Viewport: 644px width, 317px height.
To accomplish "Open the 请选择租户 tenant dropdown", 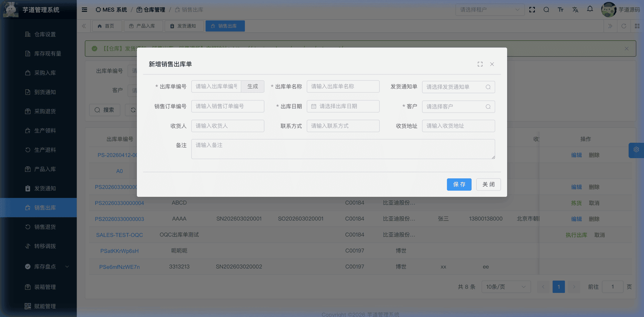I will (x=490, y=10).
